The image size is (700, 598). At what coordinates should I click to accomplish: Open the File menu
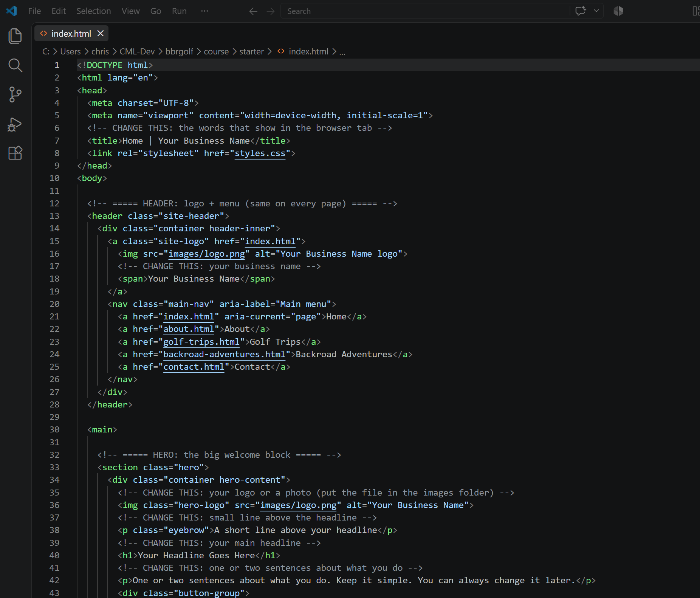point(34,11)
